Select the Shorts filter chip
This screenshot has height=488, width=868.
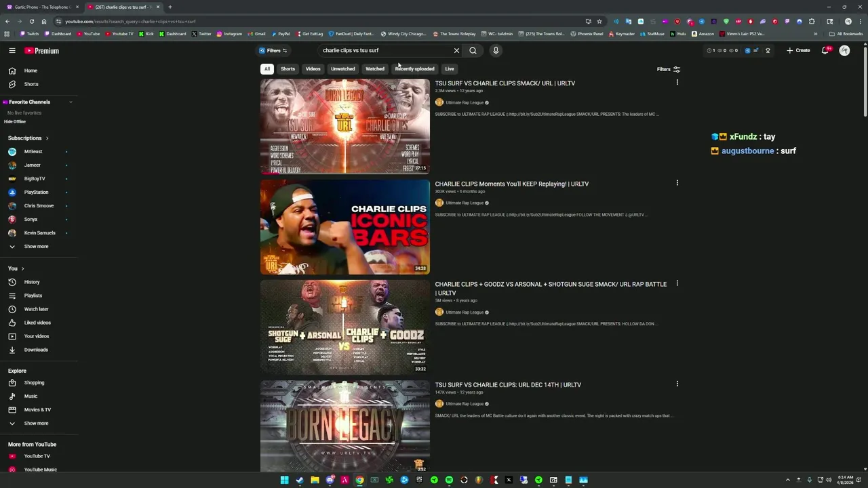click(x=288, y=68)
